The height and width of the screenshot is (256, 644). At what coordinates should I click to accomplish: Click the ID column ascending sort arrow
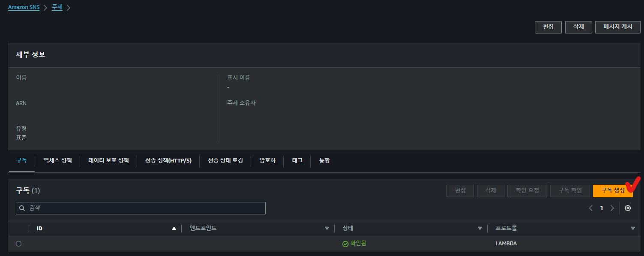[174, 229]
